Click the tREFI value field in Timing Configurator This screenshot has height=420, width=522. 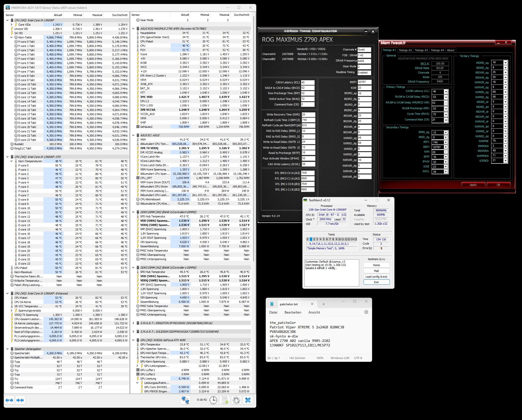point(364,82)
